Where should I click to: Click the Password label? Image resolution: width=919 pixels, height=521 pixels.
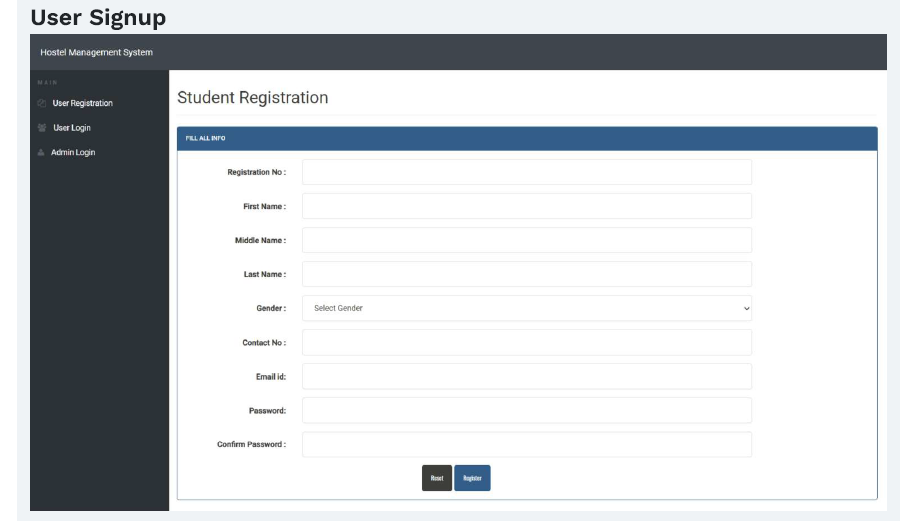click(267, 411)
